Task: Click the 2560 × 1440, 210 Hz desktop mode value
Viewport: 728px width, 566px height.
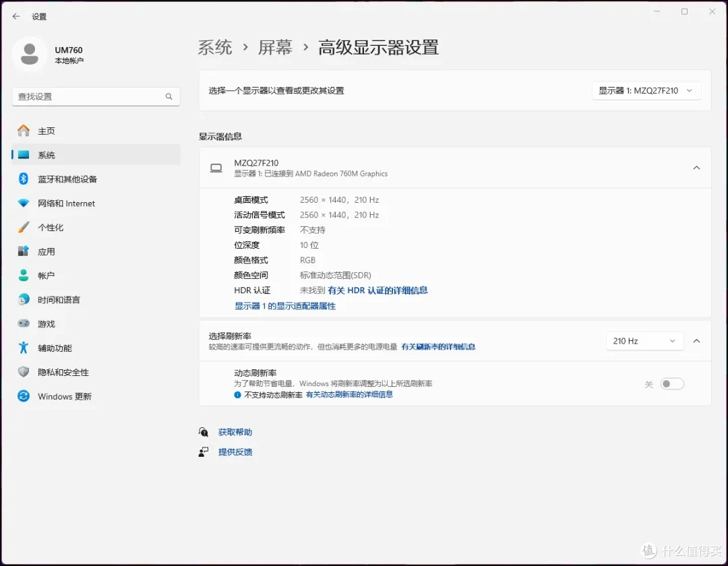Action: (x=339, y=200)
